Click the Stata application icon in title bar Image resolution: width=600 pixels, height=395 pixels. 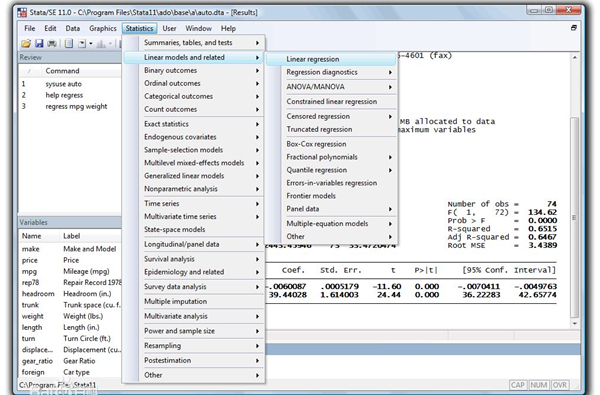pos(22,12)
